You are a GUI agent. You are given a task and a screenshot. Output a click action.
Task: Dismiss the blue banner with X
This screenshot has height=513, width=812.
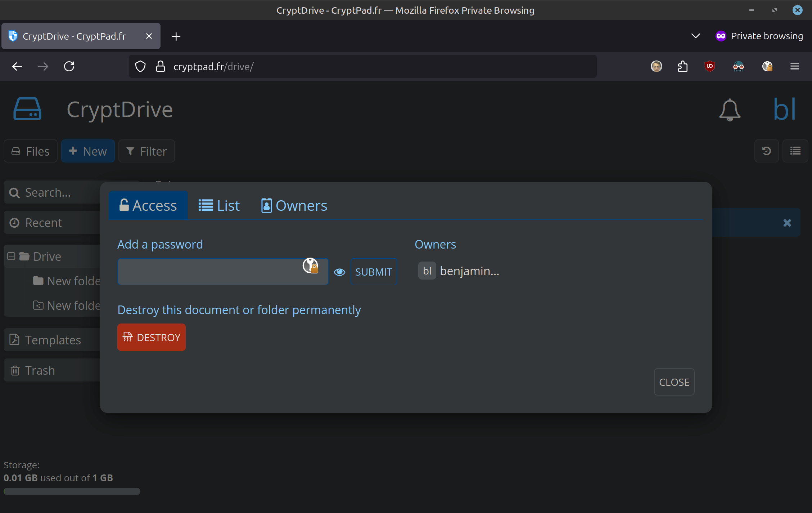[787, 223]
